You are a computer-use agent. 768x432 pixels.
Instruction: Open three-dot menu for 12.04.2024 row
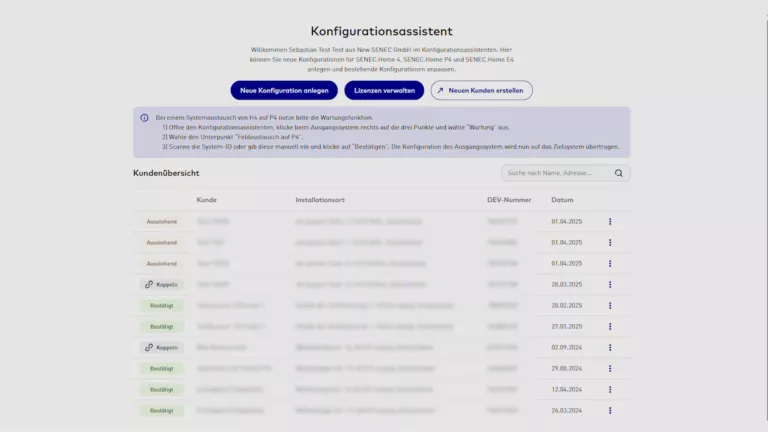click(610, 389)
